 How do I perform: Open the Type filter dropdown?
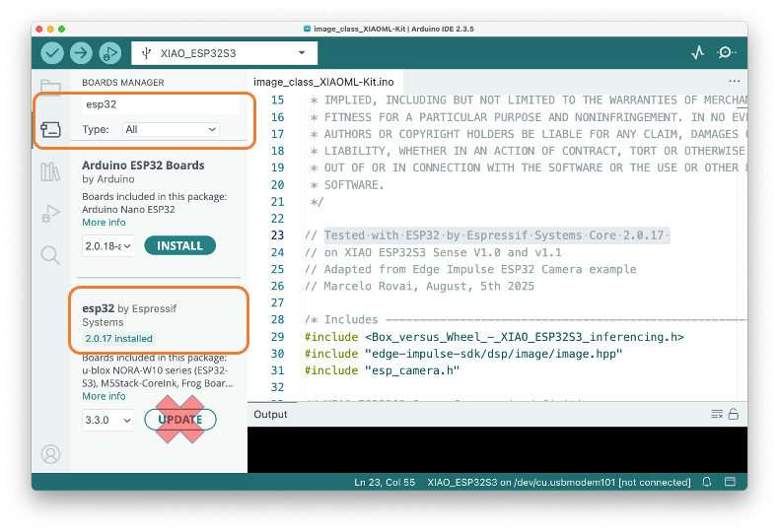[x=171, y=129]
